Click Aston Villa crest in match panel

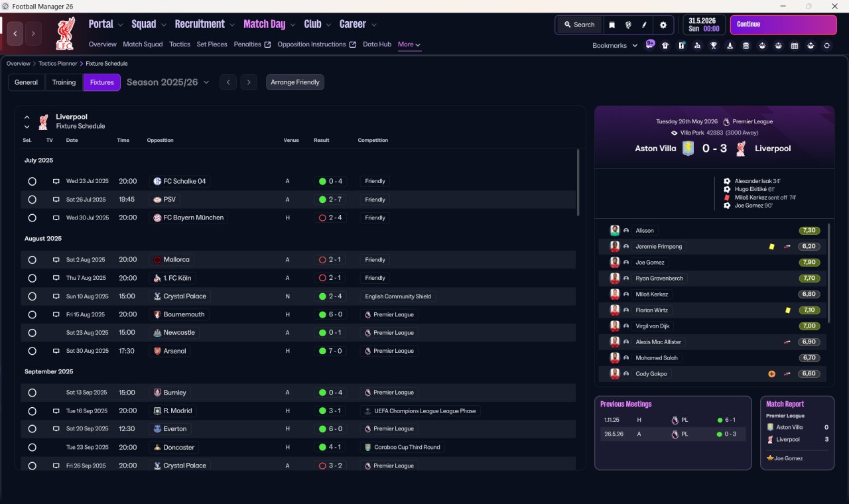688,149
